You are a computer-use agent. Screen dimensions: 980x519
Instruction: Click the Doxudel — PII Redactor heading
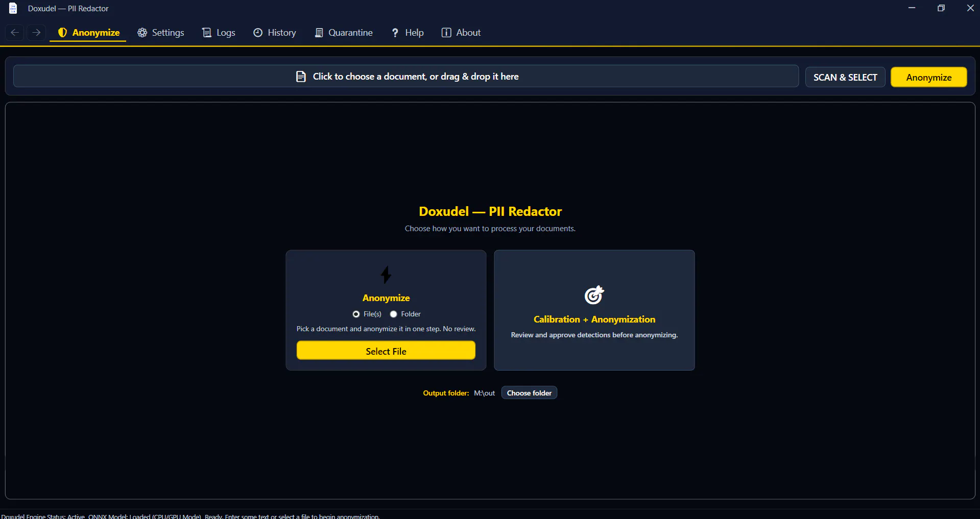[490, 211]
